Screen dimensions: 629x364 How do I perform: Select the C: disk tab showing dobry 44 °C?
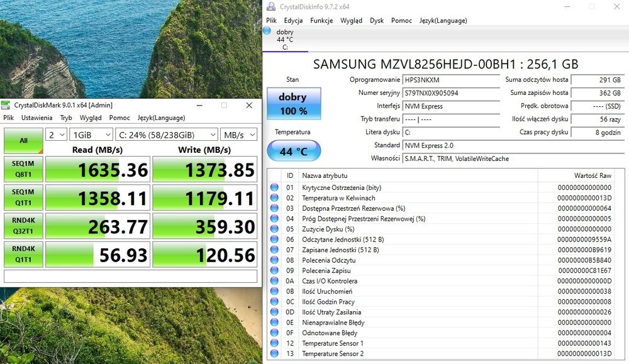click(285, 39)
